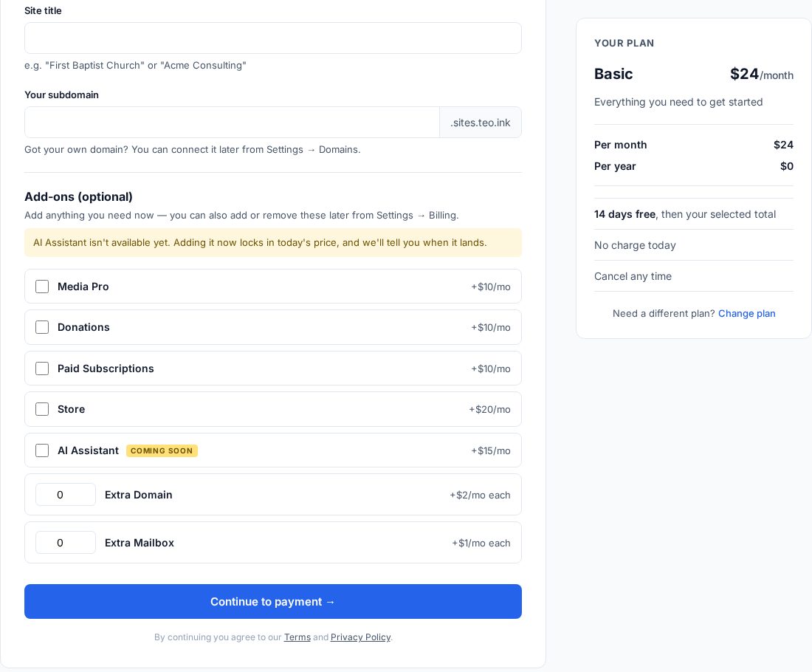The width and height of the screenshot is (812, 672).
Task: Click the +$15/mo AI Assistant price
Action: [490, 450]
